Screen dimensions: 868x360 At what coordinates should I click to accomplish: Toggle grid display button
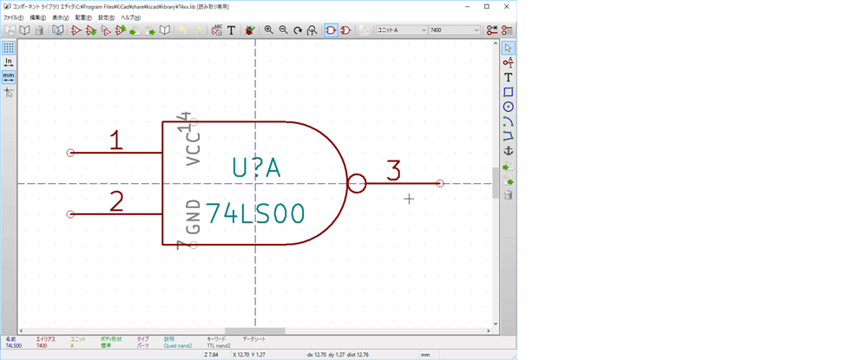click(9, 48)
